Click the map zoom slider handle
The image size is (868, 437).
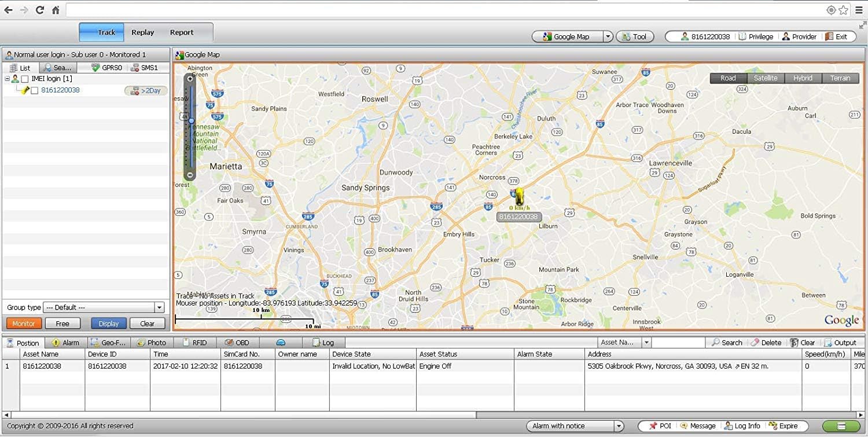point(192,121)
